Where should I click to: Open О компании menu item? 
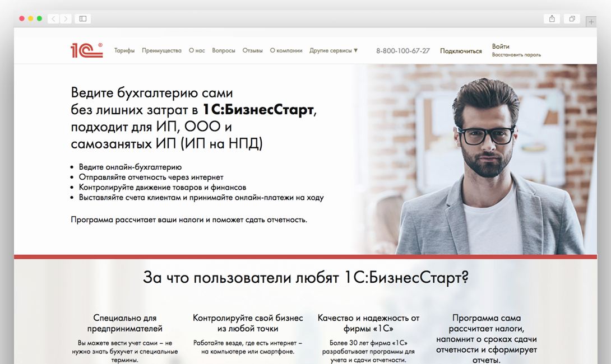point(286,50)
